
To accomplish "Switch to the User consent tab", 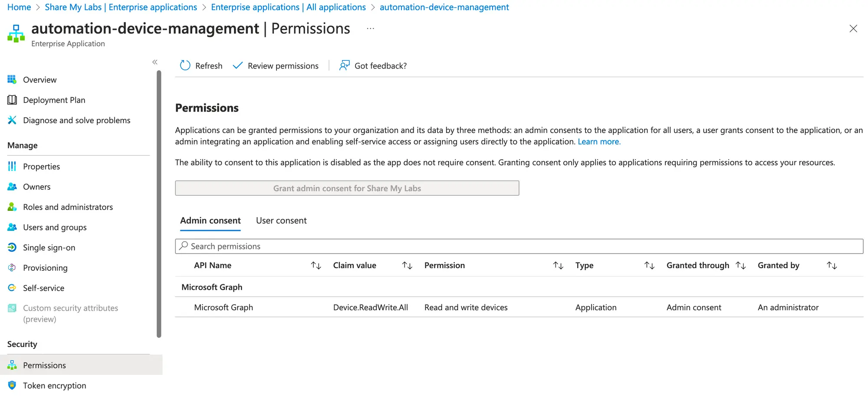I will pos(281,220).
